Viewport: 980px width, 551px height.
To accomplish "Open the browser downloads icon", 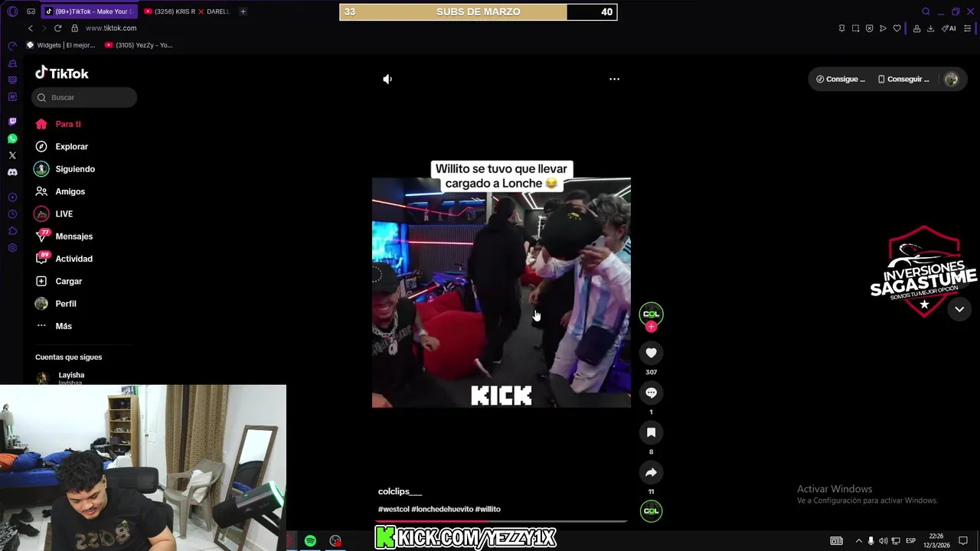I will pos(930,28).
